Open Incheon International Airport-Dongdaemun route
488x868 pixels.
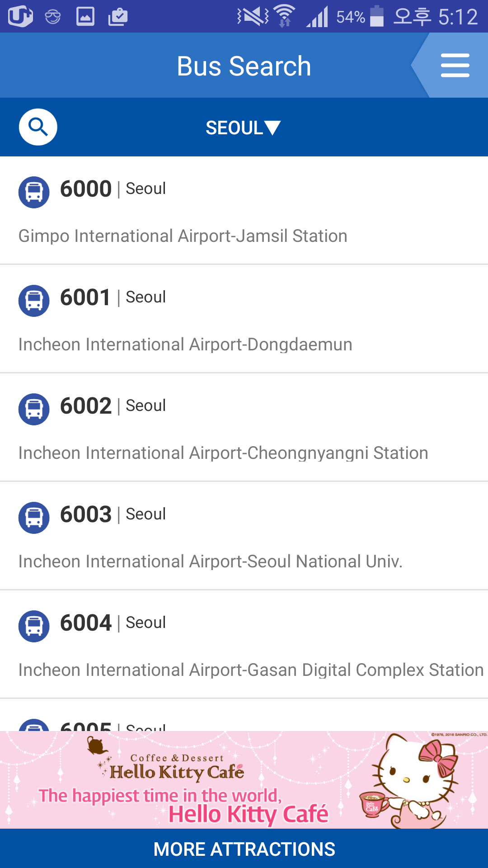185,344
